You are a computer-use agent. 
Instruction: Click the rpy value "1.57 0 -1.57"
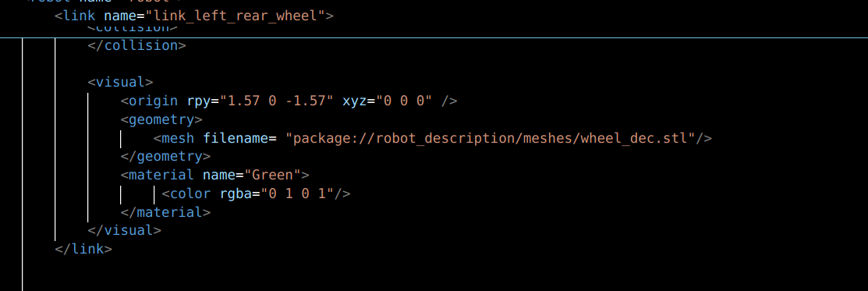tap(276, 101)
